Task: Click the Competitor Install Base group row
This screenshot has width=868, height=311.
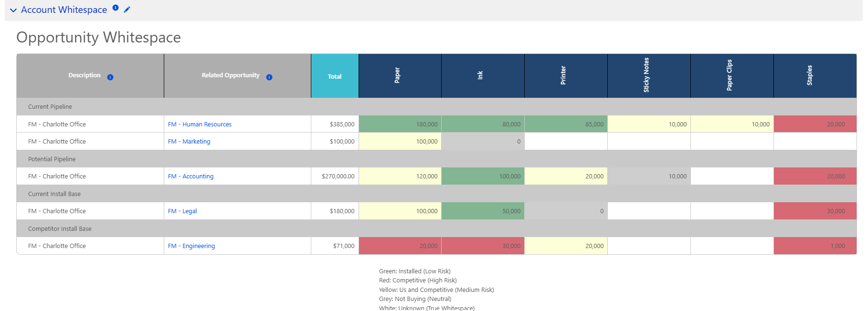Action: [60, 229]
